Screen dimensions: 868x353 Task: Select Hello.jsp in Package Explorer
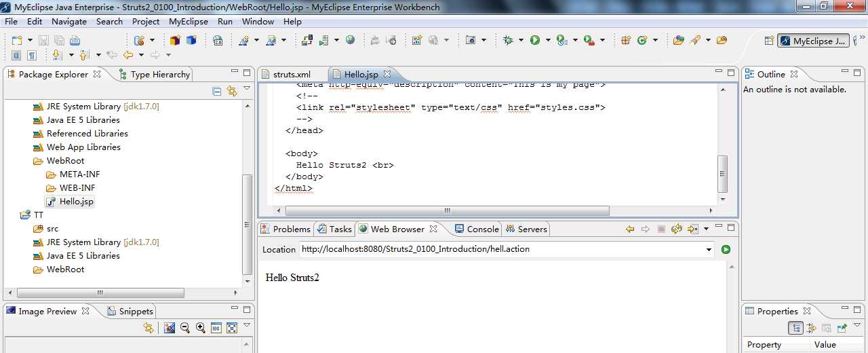(x=70, y=202)
